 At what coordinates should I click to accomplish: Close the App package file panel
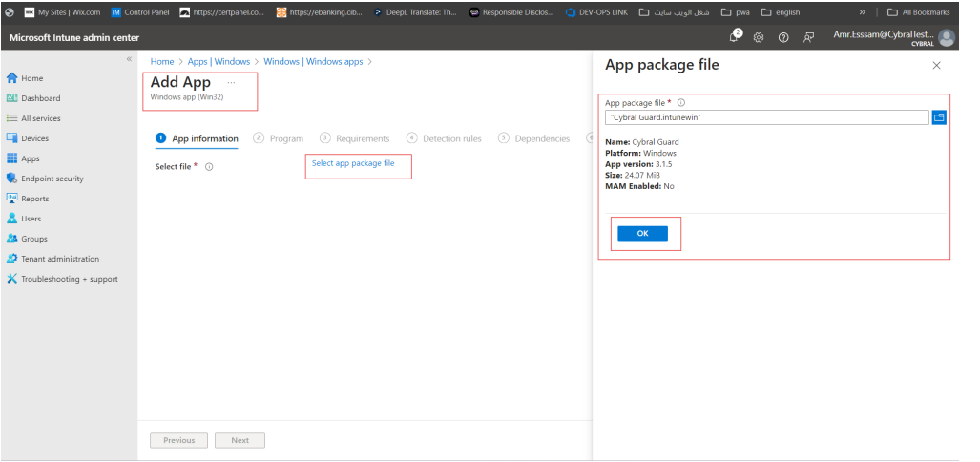[x=936, y=66]
